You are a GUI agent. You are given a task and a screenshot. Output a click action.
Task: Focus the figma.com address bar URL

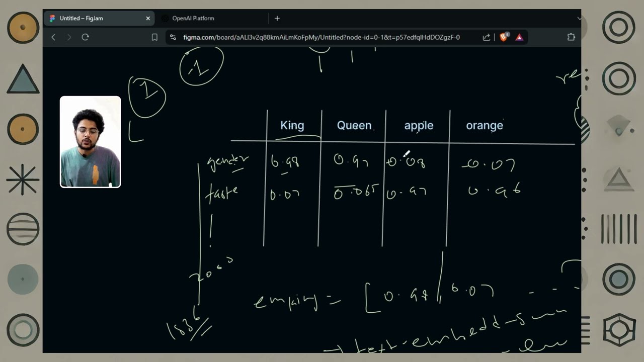[x=321, y=37]
